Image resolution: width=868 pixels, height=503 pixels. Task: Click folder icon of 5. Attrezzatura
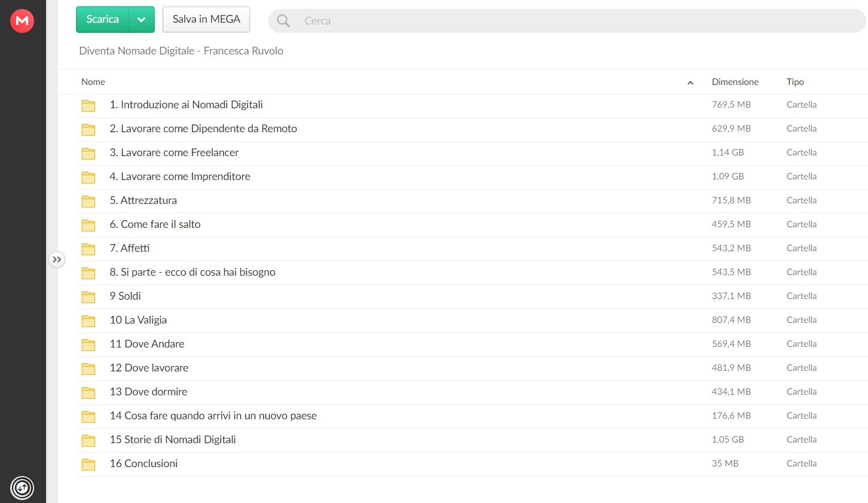pos(88,201)
